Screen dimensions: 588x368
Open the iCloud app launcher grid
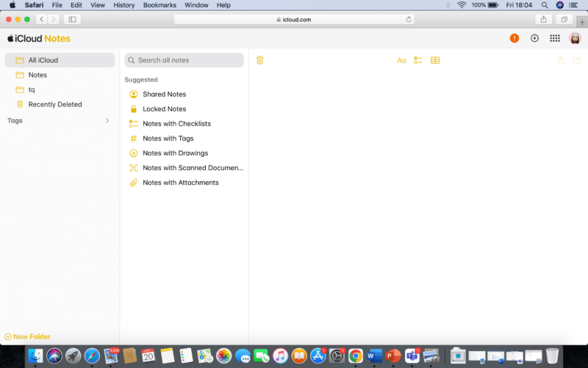[555, 38]
